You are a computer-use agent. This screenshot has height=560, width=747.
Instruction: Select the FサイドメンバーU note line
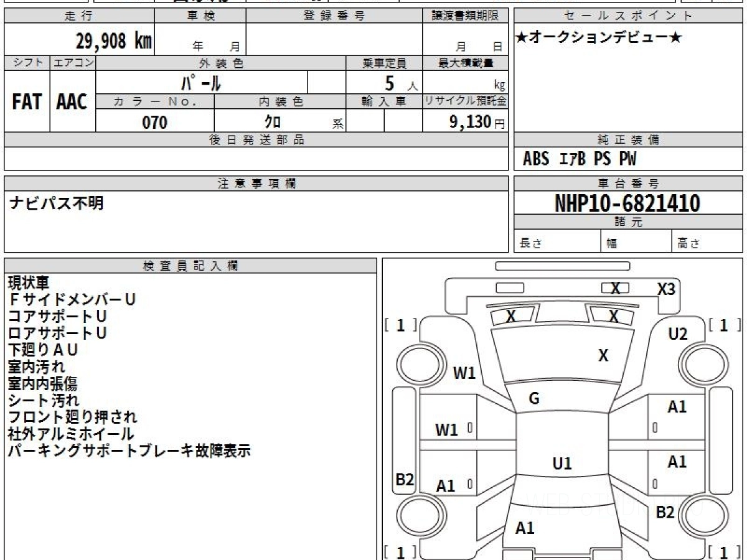pyautogui.click(x=72, y=299)
